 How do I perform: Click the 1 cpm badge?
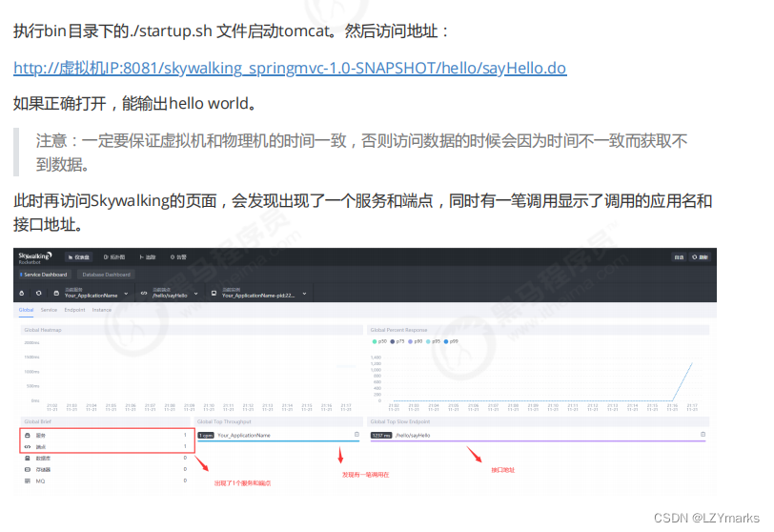[x=206, y=436]
